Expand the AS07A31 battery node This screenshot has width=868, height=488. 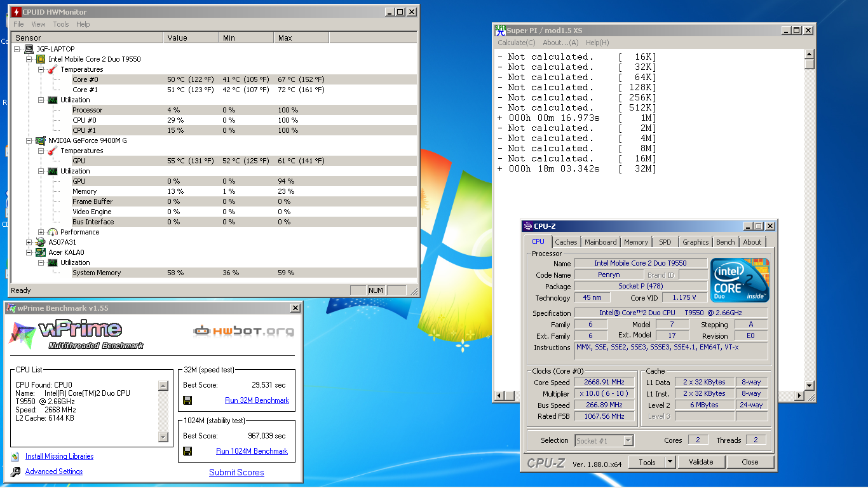pyautogui.click(x=29, y=242)
